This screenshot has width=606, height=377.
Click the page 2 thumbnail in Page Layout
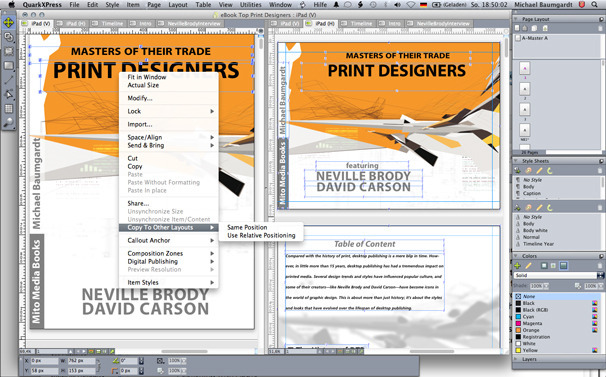pyautogui.click(x=525, y=89)
